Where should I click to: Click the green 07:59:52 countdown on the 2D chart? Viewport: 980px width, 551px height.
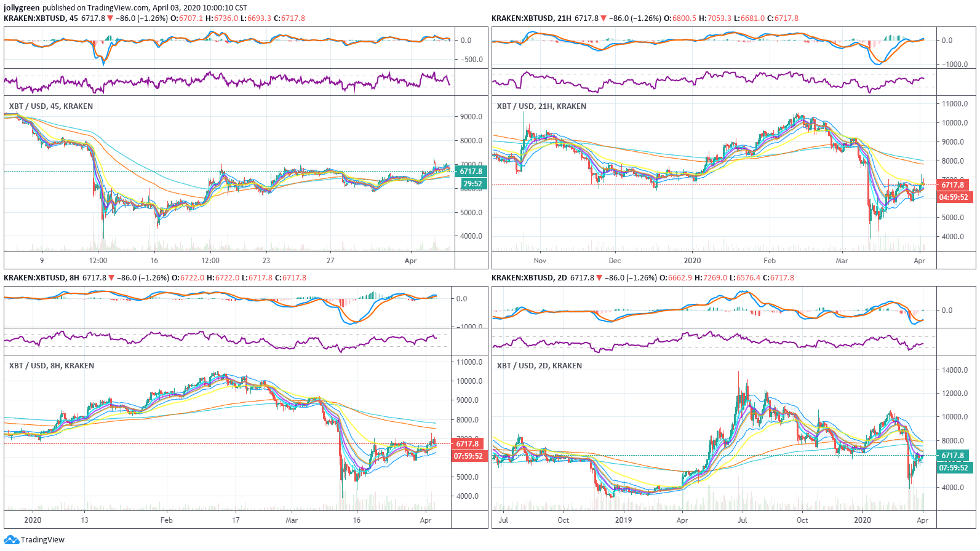pyautogui.click(x=954, y=468)
